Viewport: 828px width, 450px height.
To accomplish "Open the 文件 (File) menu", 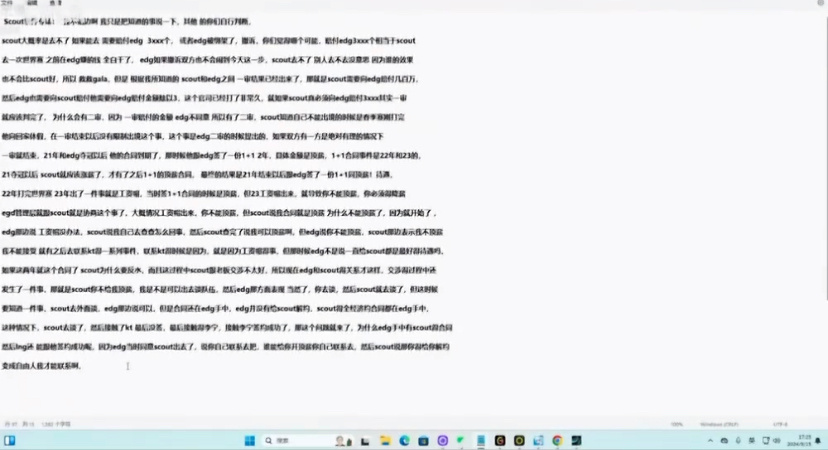I will point(7,3).
